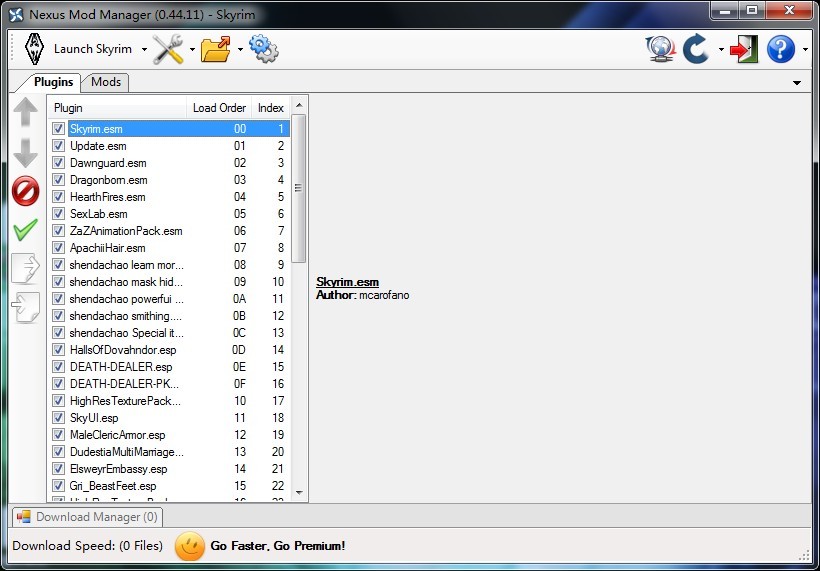Click the door with red arrow icon
This screenshot has height=571, width=820.
743,49
